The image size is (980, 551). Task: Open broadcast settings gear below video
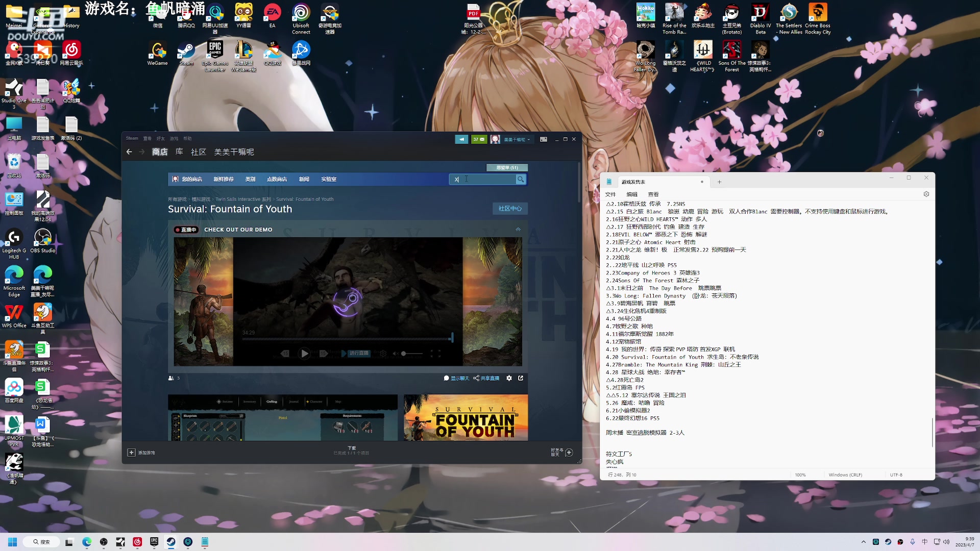pos(509,378)
